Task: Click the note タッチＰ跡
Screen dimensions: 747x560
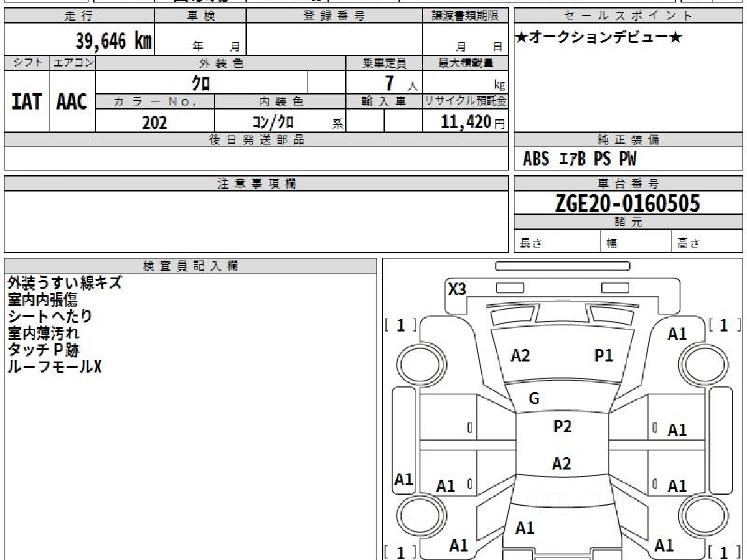Action: coord(44,350)
